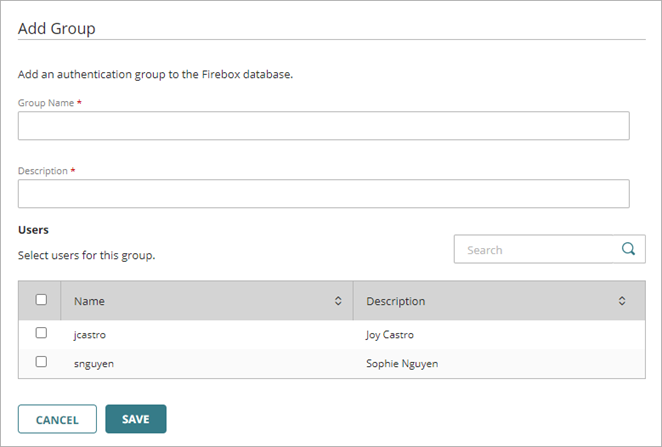Click the magnifier icon in the search box

(629, 250)
